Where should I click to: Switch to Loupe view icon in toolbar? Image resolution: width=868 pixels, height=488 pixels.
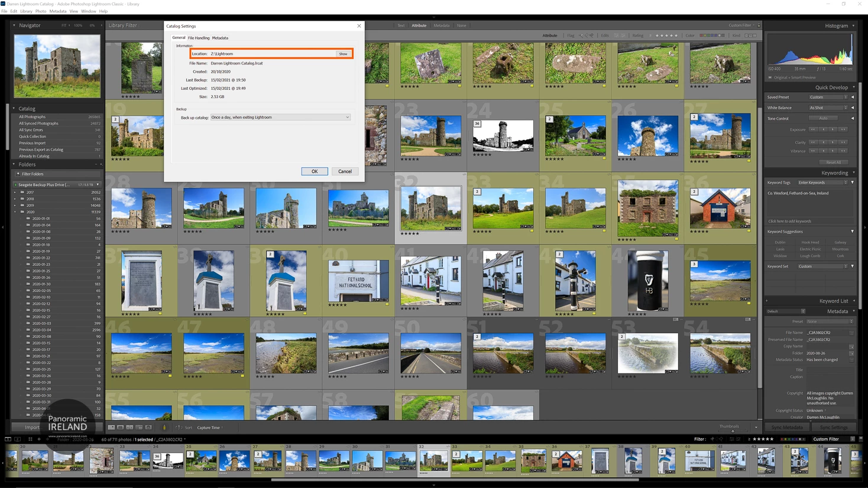click(x=120, y=427)
